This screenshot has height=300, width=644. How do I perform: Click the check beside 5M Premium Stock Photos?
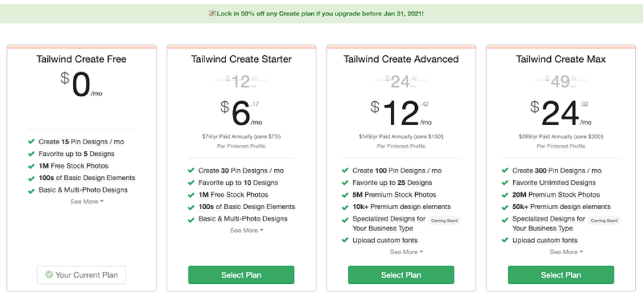coord(345,195)
